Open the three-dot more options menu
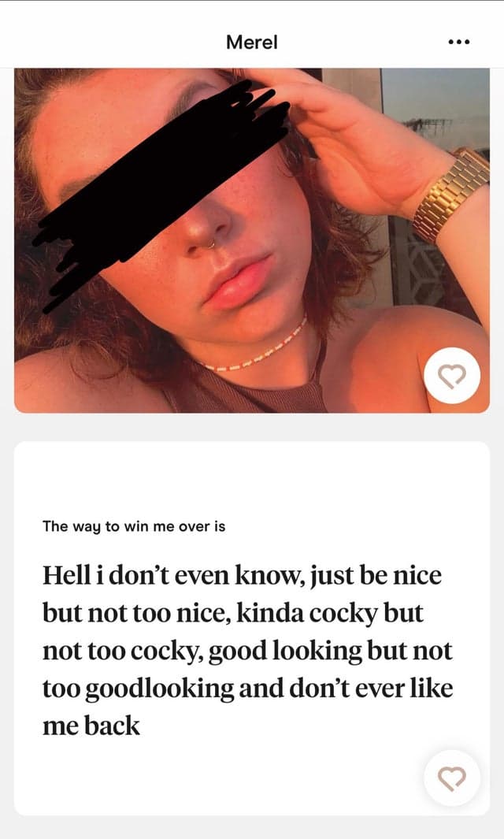504x839 pixels. pos(459,42)
